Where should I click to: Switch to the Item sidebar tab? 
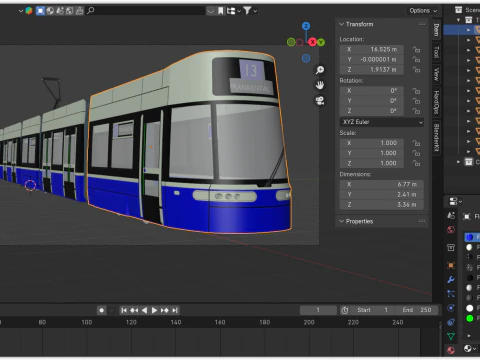click(436, 30)
